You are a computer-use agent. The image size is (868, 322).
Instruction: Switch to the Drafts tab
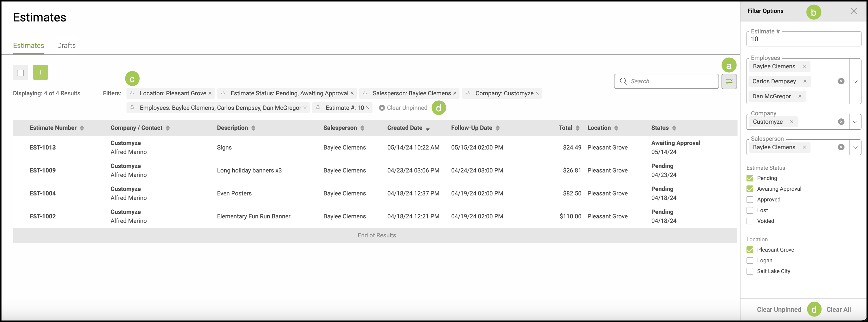[66, 45]
